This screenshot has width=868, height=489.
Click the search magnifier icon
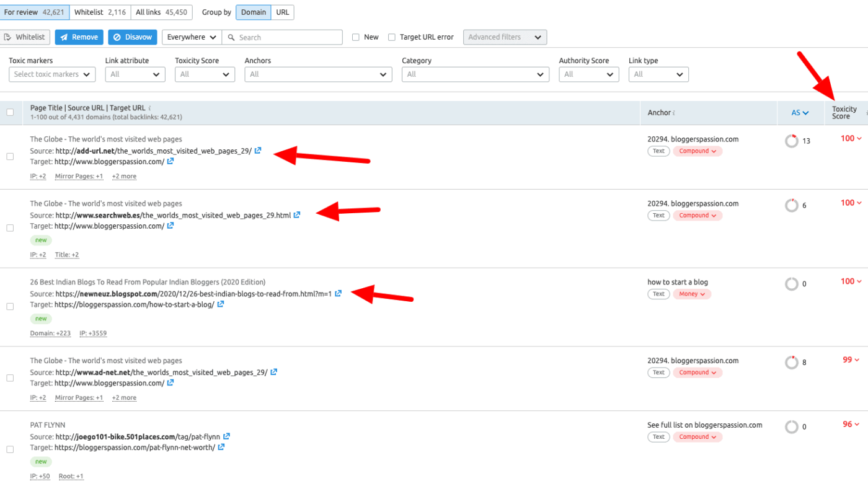pyautogui.click(x=231, y=37)
